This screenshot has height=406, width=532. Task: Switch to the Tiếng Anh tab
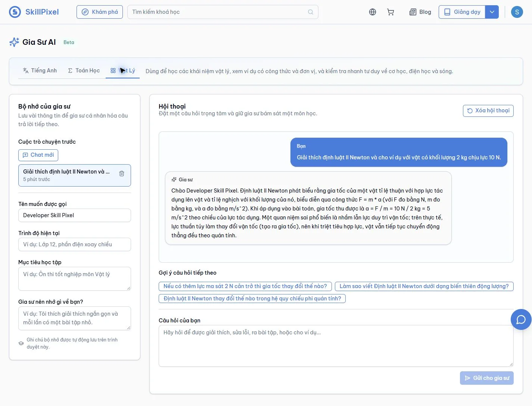pos(40,71)
